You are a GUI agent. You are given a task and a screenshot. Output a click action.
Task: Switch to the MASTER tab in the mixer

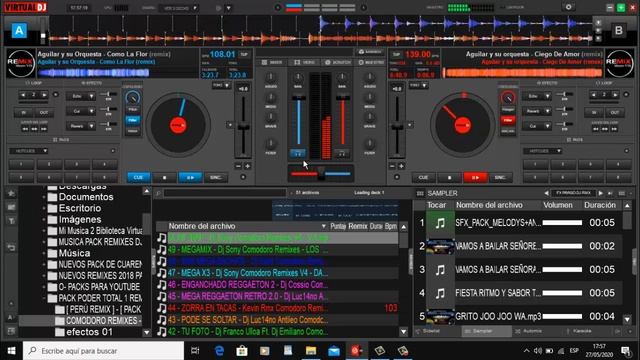tap(371, 62)
